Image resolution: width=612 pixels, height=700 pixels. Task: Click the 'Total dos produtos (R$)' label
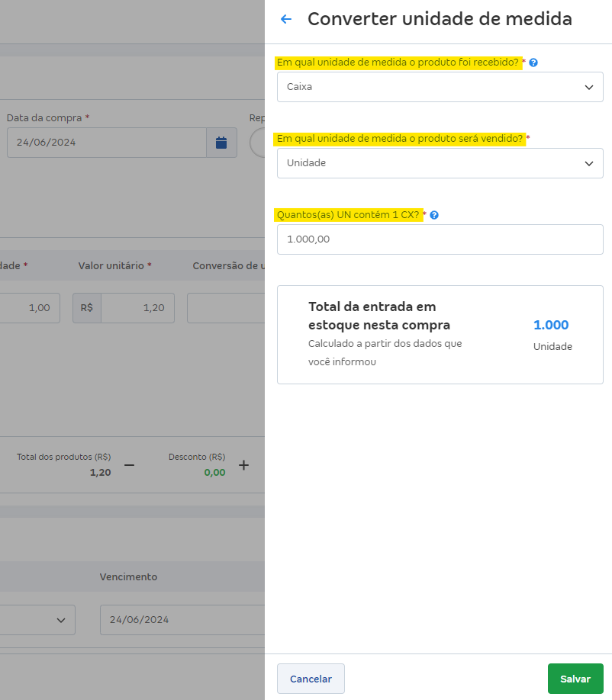coord(64,458)
